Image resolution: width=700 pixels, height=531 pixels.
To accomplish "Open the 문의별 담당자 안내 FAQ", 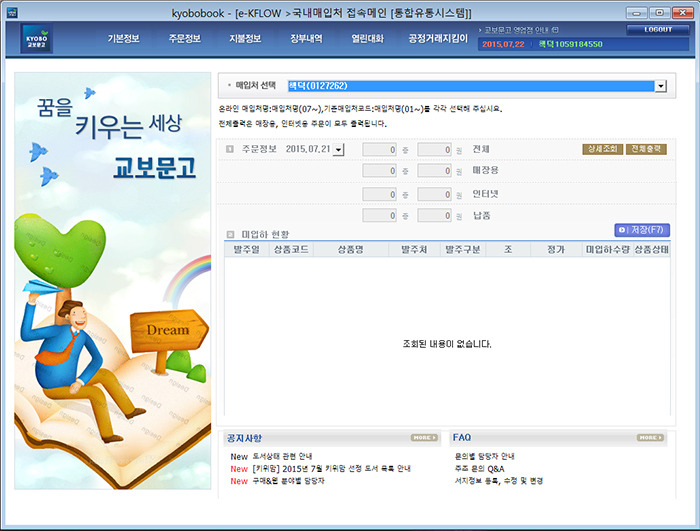I will tap(484, 456).
